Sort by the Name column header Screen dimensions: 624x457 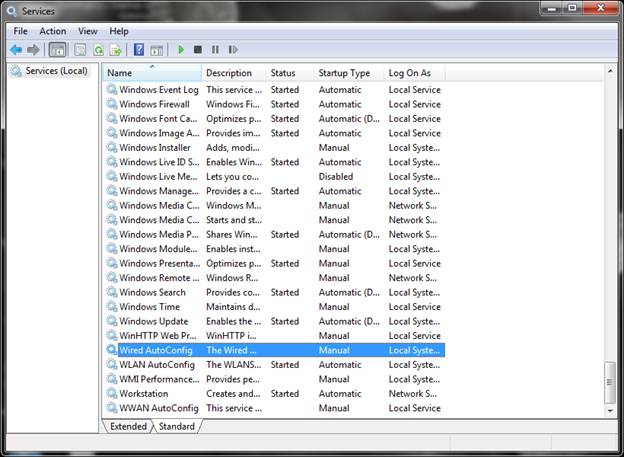(x=153, y=73)
